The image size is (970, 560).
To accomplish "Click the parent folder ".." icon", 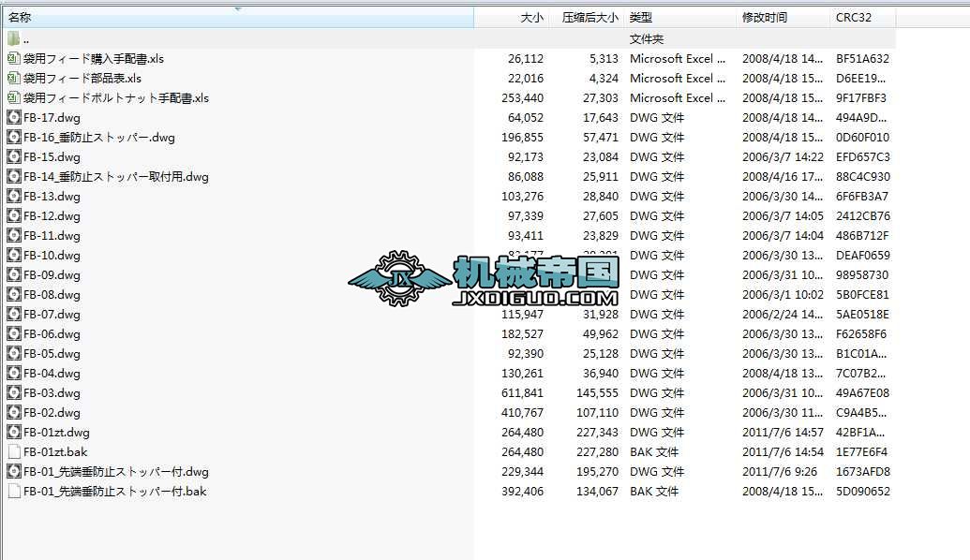I will [14, 39].
